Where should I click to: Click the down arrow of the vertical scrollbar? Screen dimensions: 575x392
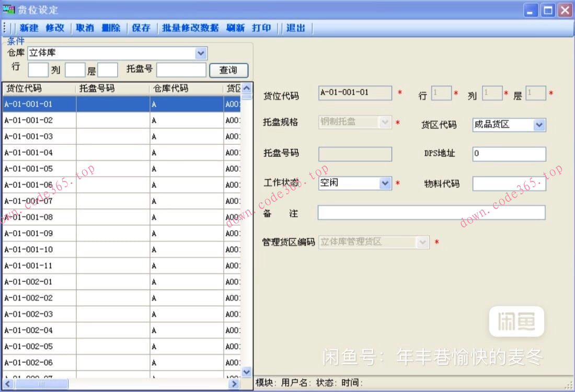[x=246, y=372]
